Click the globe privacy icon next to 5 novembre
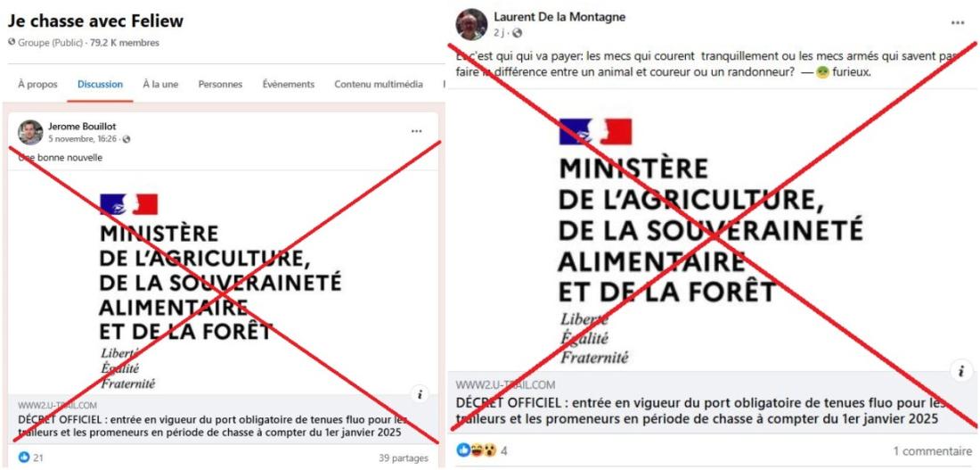The image size is (980, 470). (x=127, y=139)
